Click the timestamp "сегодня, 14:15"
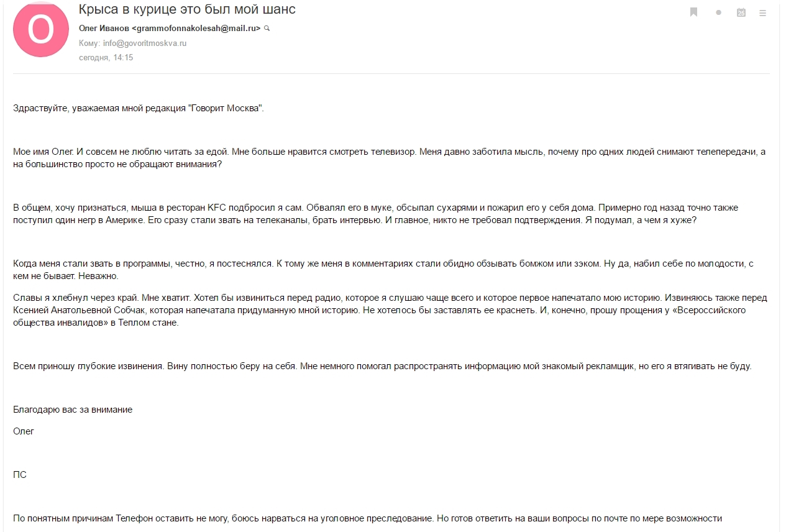Screen dimensions: 786x532 click(x=106, y=58)
